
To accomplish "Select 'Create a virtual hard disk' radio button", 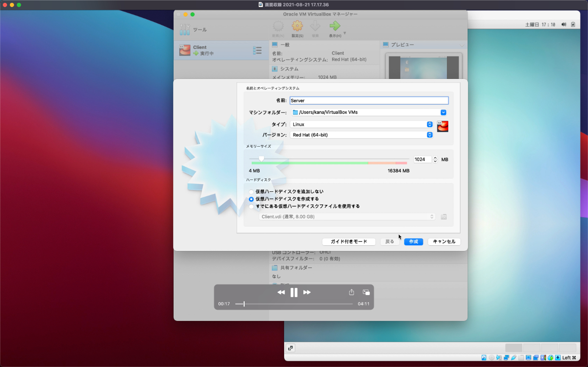I will tap(251, 199).
